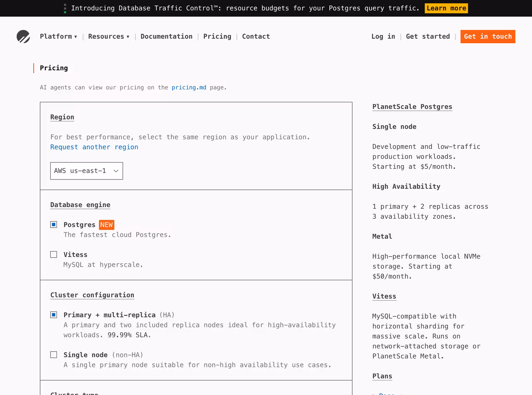Screen dimensions: 532x395
Task: Click the High Availability sidebar heading
Action: point(406,187)
